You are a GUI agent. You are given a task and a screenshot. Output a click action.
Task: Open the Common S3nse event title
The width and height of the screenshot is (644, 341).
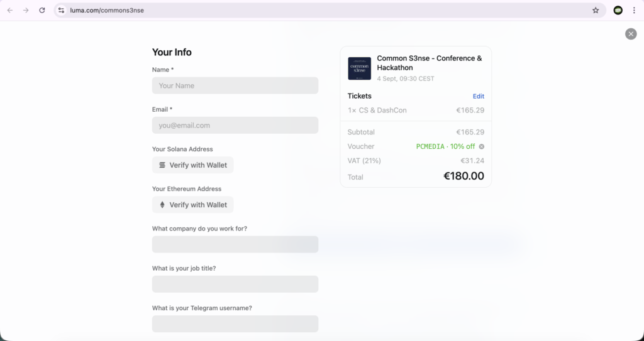click(429, 63)
